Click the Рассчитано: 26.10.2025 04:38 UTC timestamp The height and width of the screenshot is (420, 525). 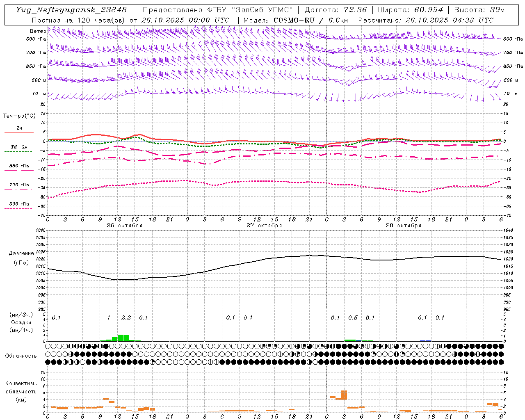(426, 20)
